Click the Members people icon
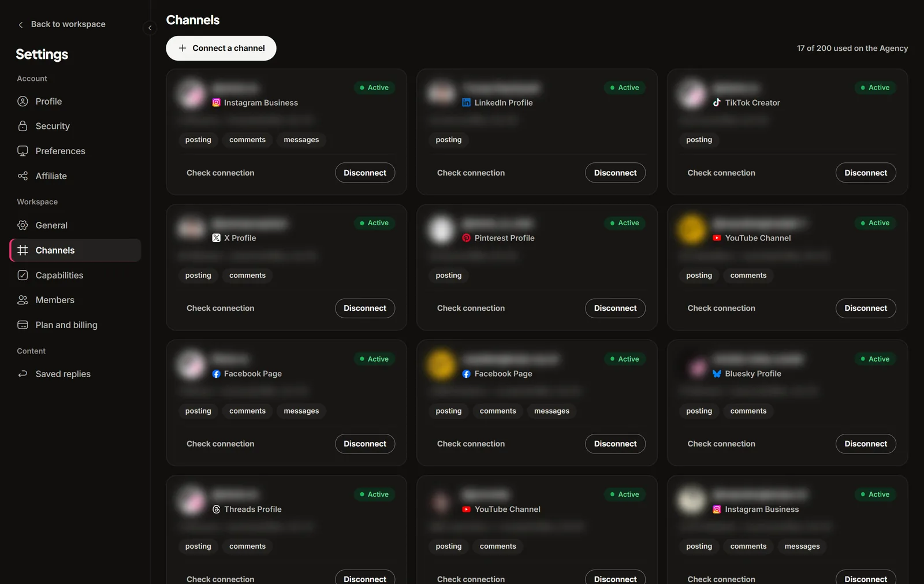This screenshot has width=924, height=584. (x=23, y=300)
